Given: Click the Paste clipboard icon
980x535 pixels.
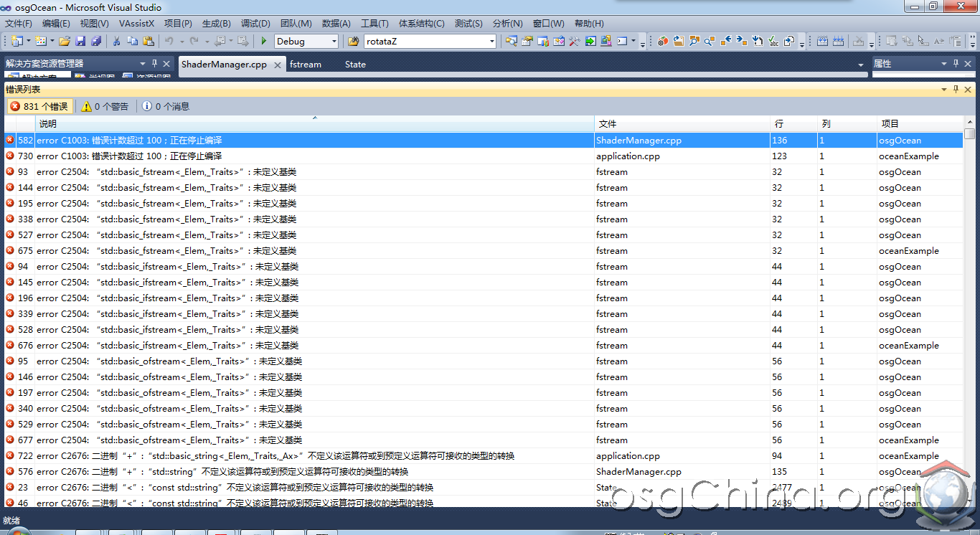Looking at the screenshot, I should (x=149, y=41).
